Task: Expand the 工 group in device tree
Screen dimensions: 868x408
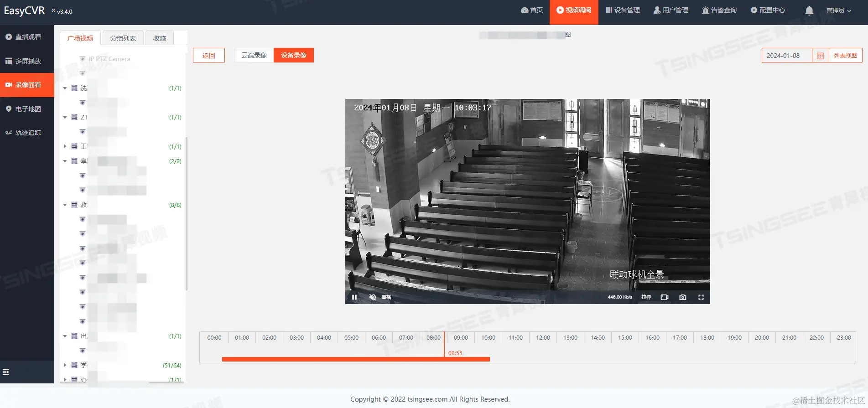Action: 65,146
